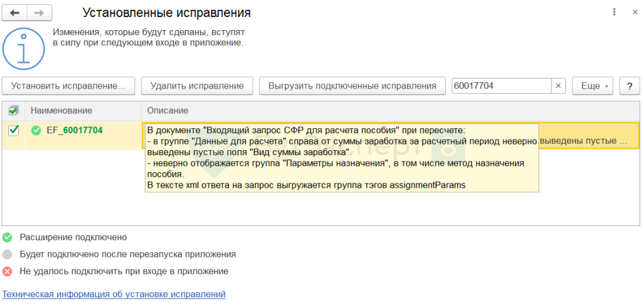This screenshot has height=306, width=644.
Task: Toggle the select-all checkbox in table header
Action: [x=13, y=111]
